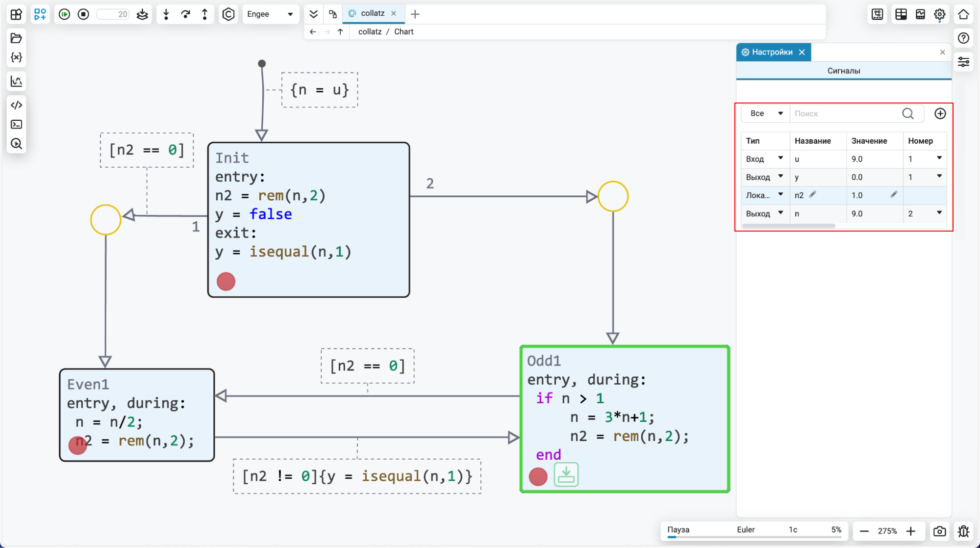Open settings via the top-right gear icon
The height and width of the screenshot is (548, 980).
[939, 14]
